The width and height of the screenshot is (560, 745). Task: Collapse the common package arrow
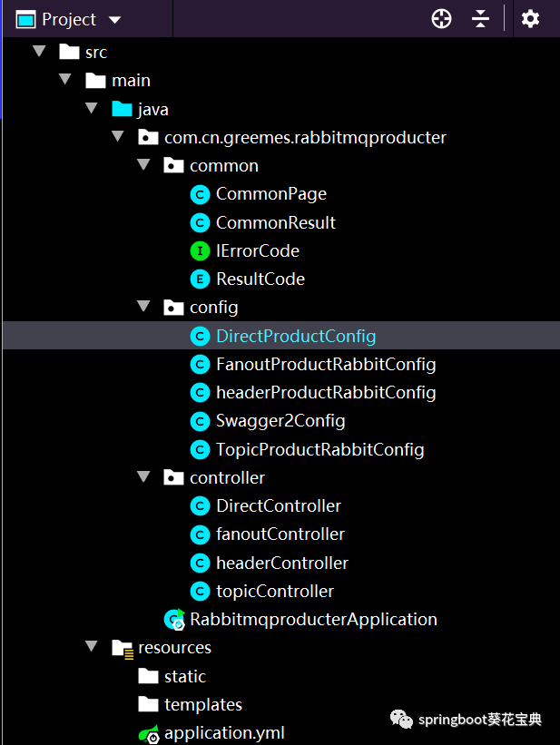coord(143,164)
